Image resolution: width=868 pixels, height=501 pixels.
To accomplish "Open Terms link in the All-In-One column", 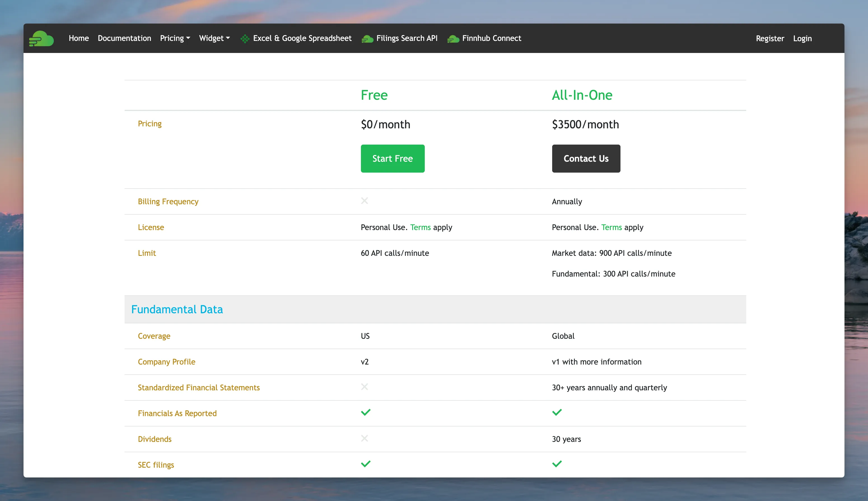I will point(611,228).
